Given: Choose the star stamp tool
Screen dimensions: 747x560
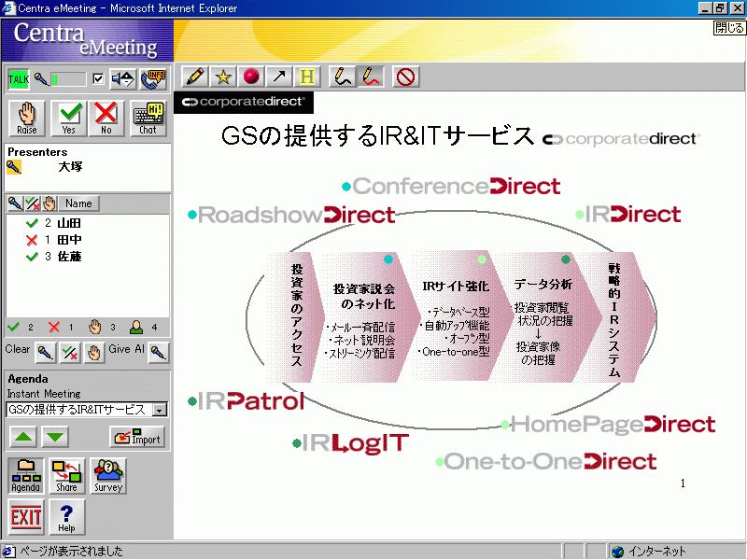Looking at the screenshot, I should tap(223, 77).
